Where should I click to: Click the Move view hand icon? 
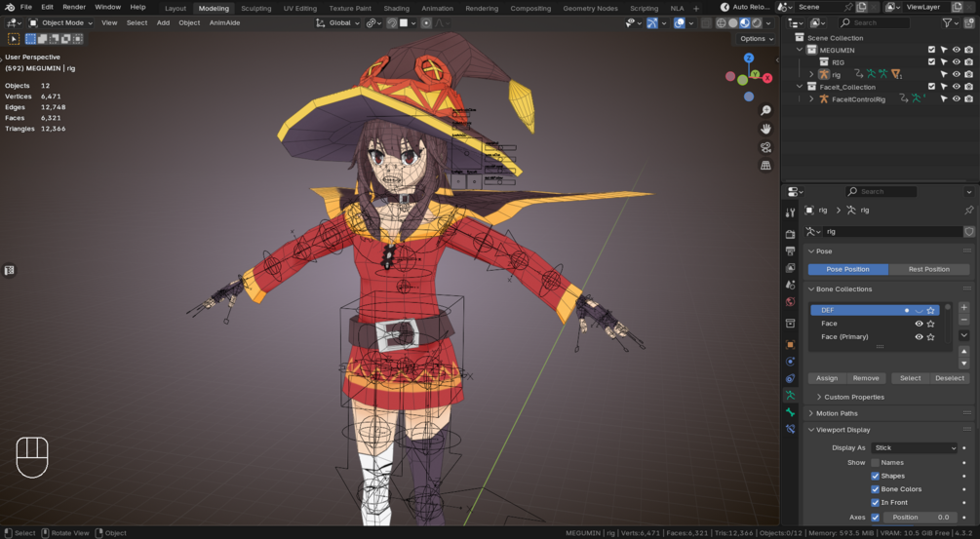[765, 129]
